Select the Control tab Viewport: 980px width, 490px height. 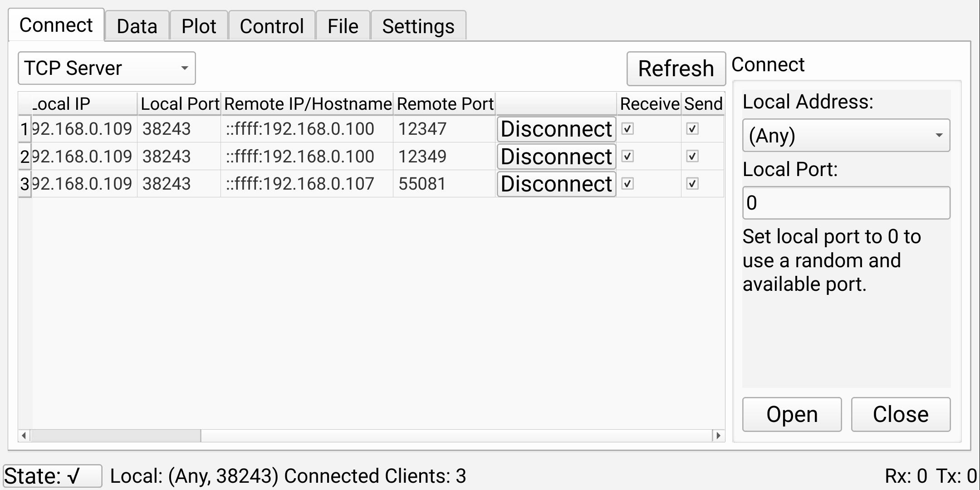click(x=272, y=26)
